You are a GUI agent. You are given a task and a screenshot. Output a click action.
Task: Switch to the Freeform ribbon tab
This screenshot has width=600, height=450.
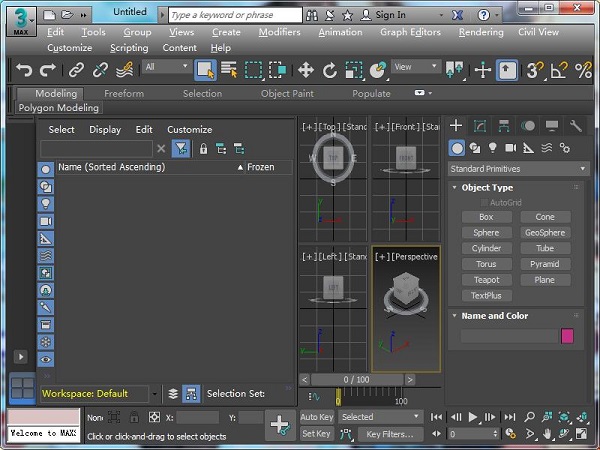[x=124, y=93]
